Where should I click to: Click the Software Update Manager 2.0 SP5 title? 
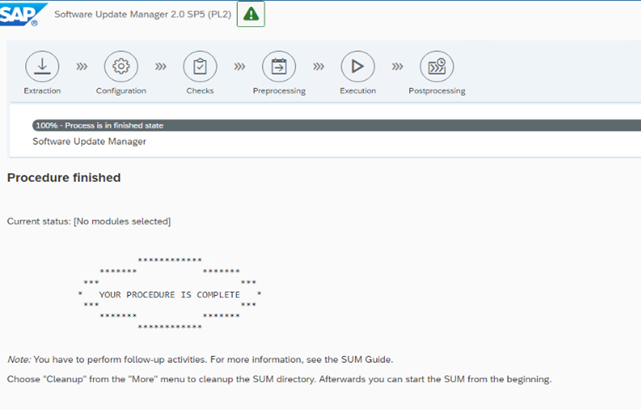pos(143,14)
